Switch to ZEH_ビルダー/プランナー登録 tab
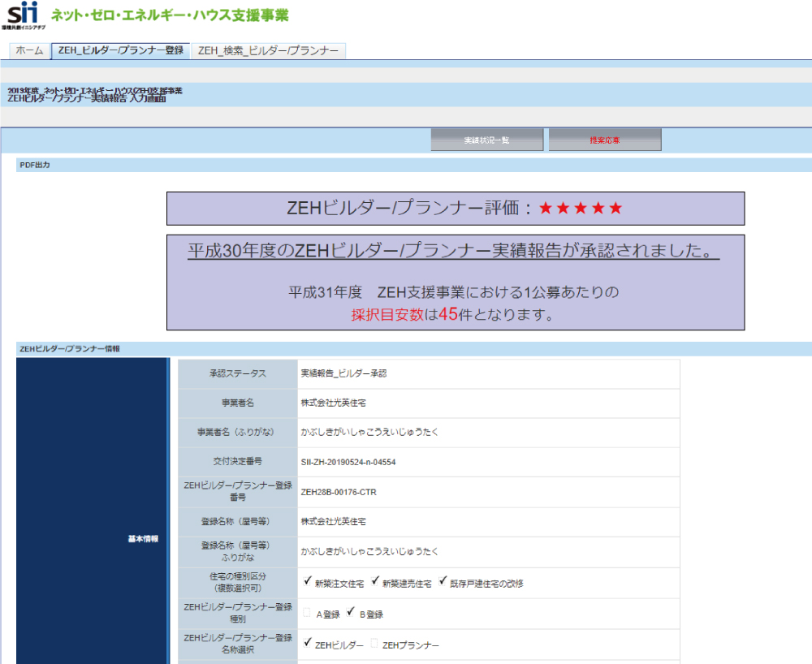The width and height of the screenshot is (812, 664). tap(120, 50)
